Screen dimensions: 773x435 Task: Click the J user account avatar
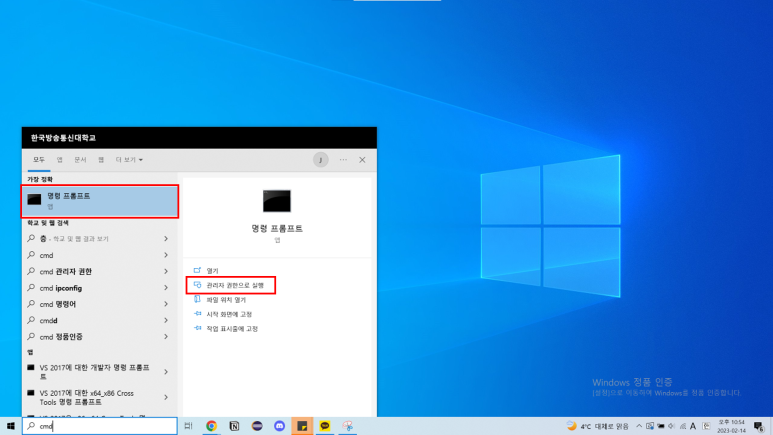click(320, 160)
